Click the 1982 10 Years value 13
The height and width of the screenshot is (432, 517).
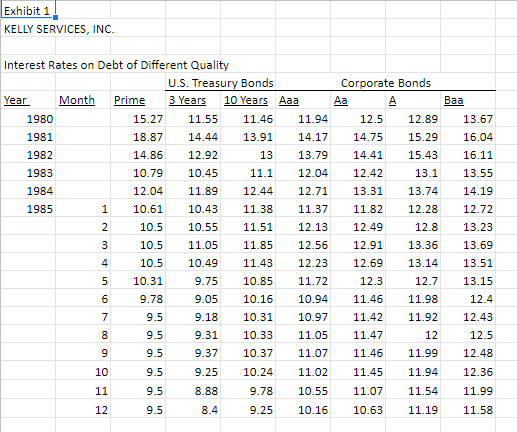click(248, 155)
